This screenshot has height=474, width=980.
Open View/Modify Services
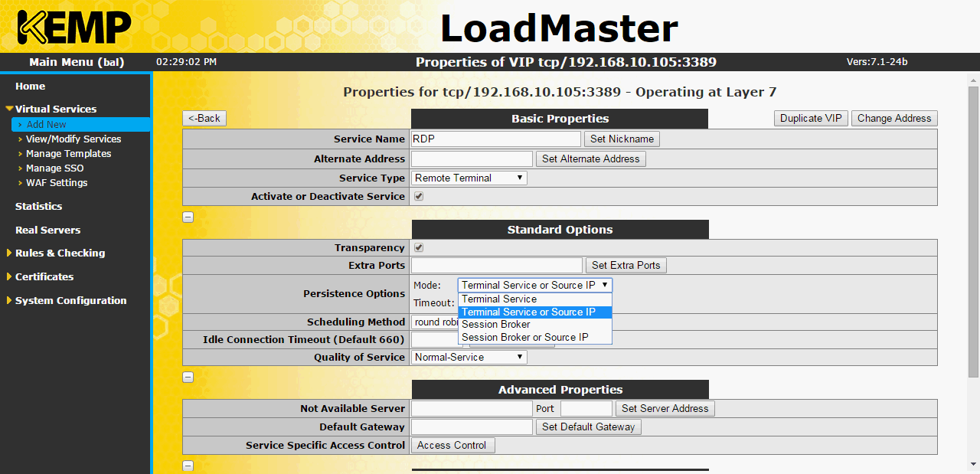[x=73, y=139]
